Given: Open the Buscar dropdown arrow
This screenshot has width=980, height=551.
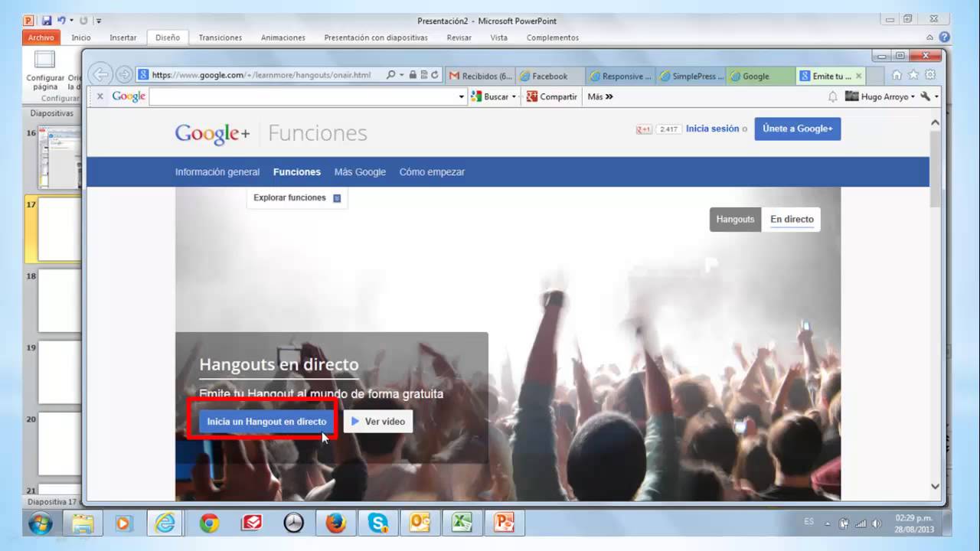Looking at the screenshot, I should (514, 96).
